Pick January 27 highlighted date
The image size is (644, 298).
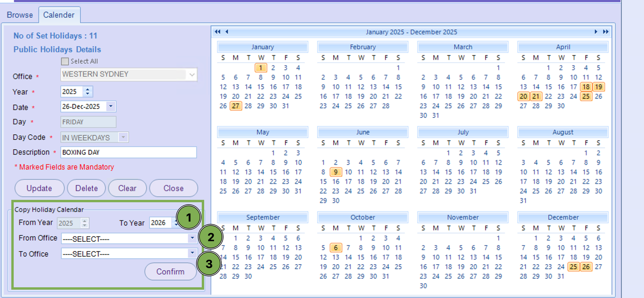click(x=236, y=106)
